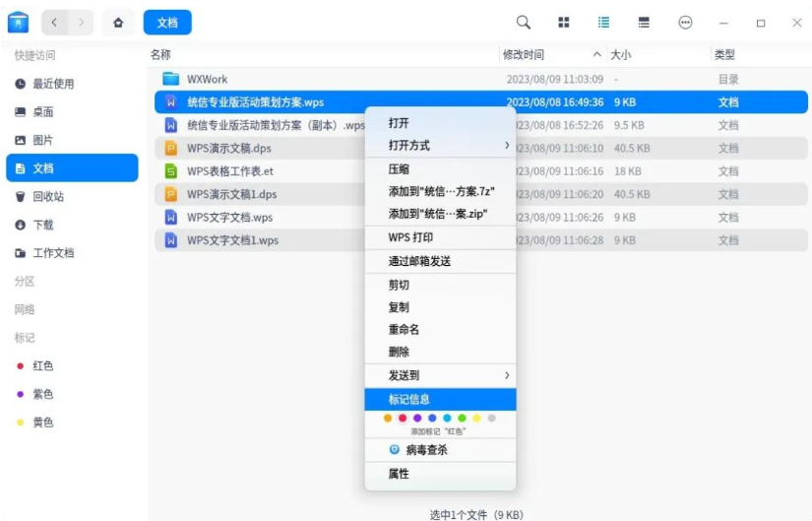
Task: Click the 下载 download icon
Action: (21, 225)
